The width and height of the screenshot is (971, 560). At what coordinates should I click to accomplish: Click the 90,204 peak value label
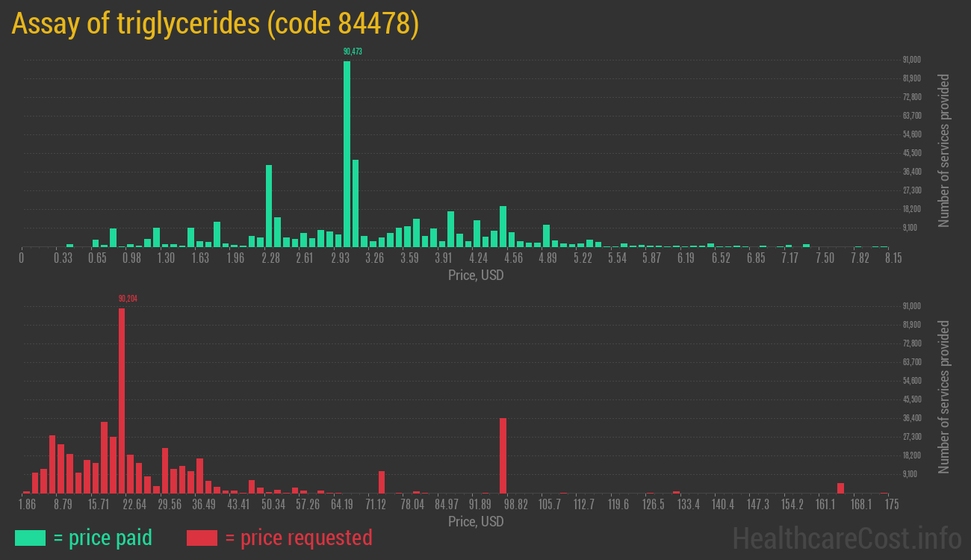click(x=128, y=298)
